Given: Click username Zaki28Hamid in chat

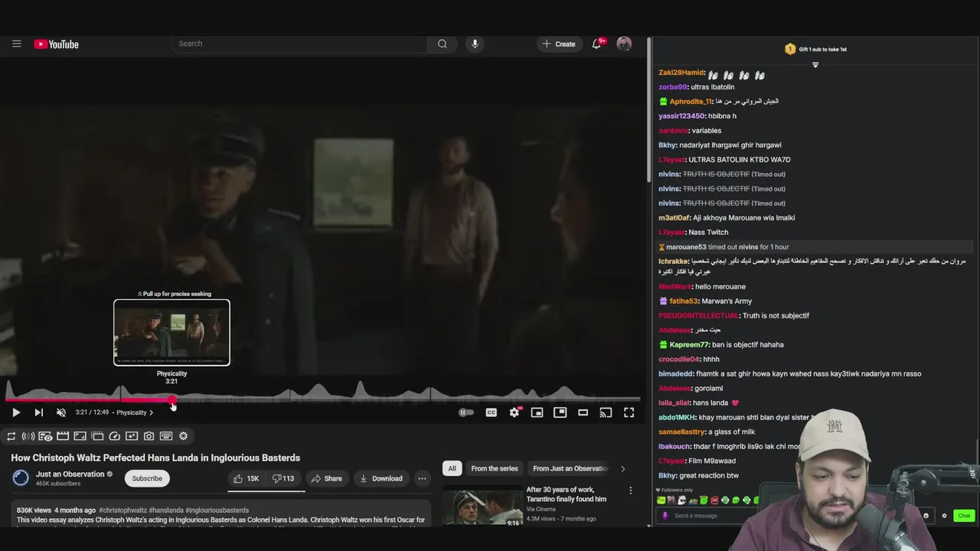Looking at the screenshot, I should pos(681,73).
